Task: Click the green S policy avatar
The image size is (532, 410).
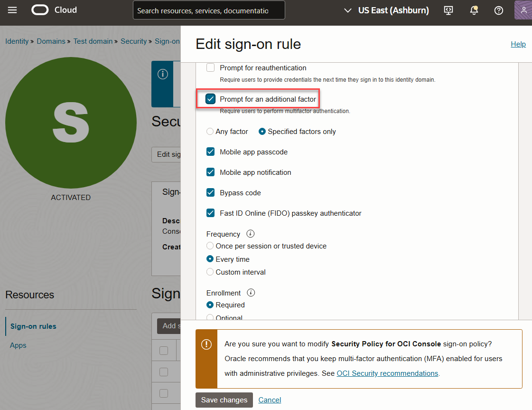Action: (x=71, y=123)
